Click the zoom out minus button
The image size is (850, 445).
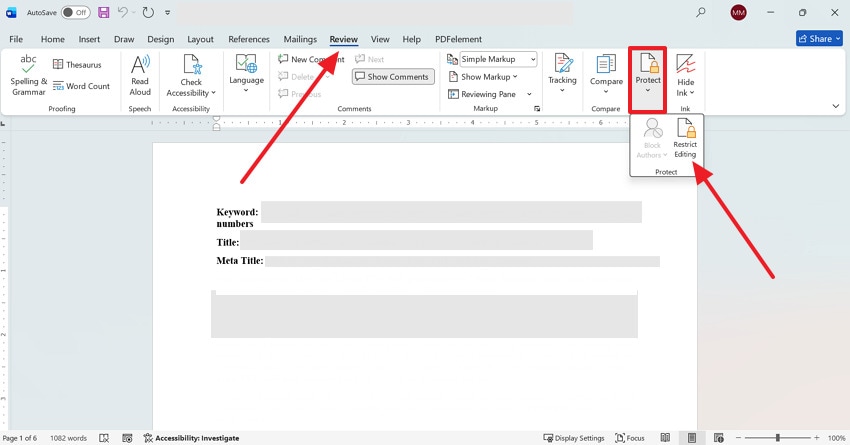pos(738,438)
